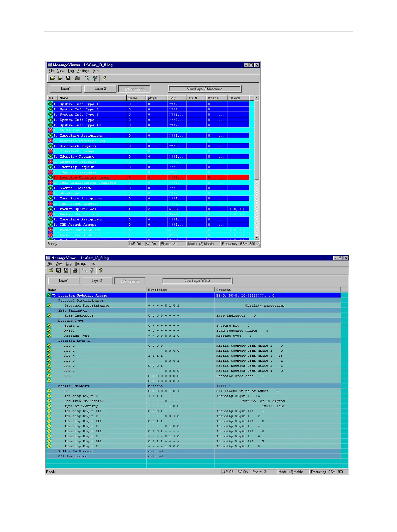
Task: Click the first disk icon in Layer 3 Field window
Action: tap(58, 271)
